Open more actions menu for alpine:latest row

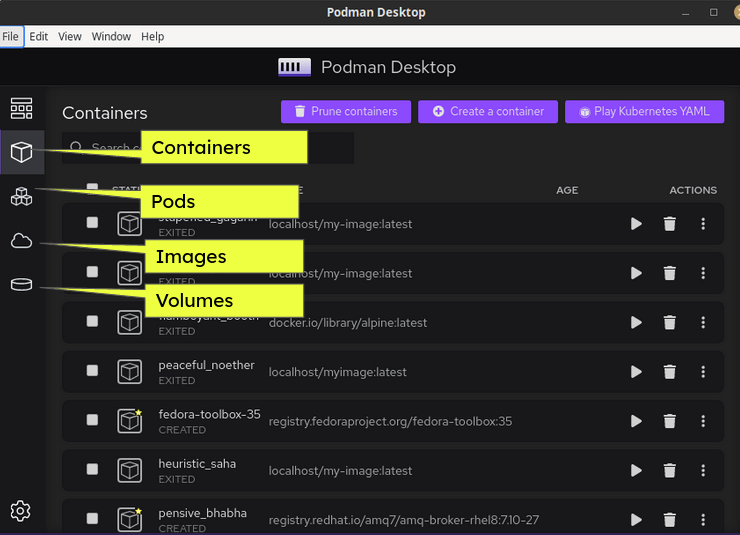point(703,322)
